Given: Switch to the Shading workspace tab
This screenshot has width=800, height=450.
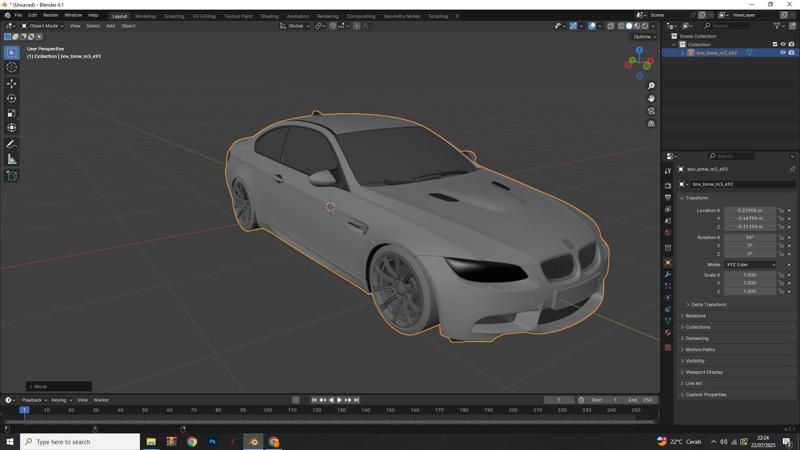Looking at the screenshot, I should [269, 16].
